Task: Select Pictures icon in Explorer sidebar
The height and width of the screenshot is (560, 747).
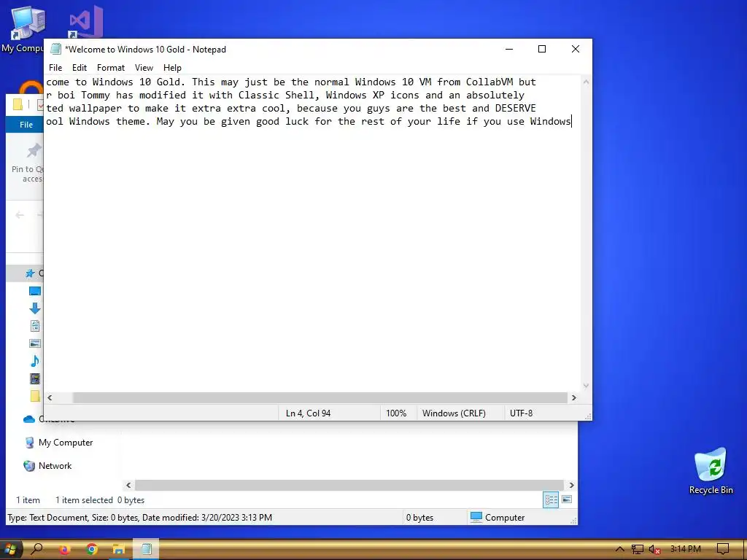Action: (x=35, y=343)
